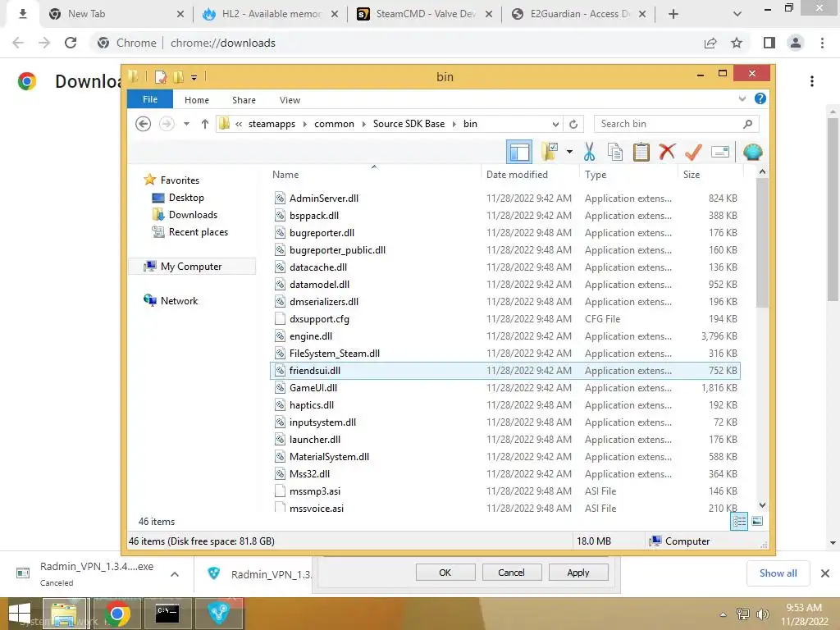Click common in the address bar
The height and width of the screenshot is (630, 840).
tap(335, 124)
